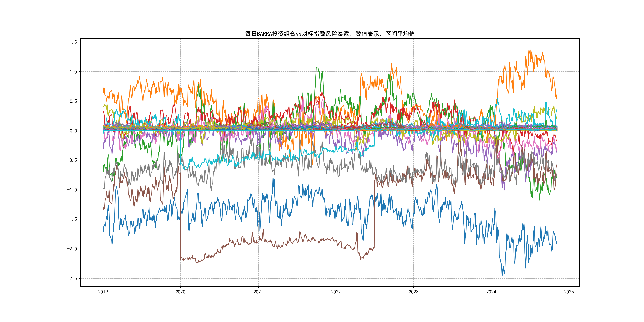Screen dimensions: 644x322
Task: Click the -1.5 y-axis tick label
Action: coord(72,219)
